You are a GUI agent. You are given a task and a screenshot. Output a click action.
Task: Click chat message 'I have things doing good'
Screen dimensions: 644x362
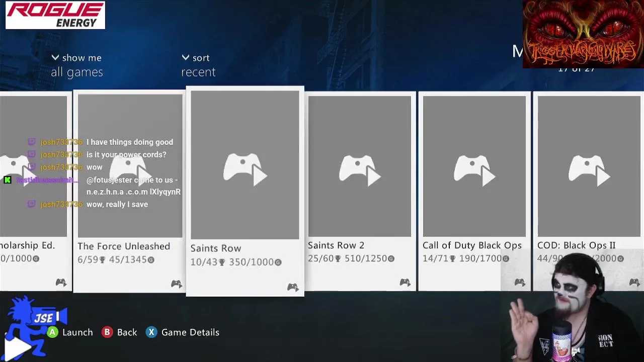[x=130, y=142]
